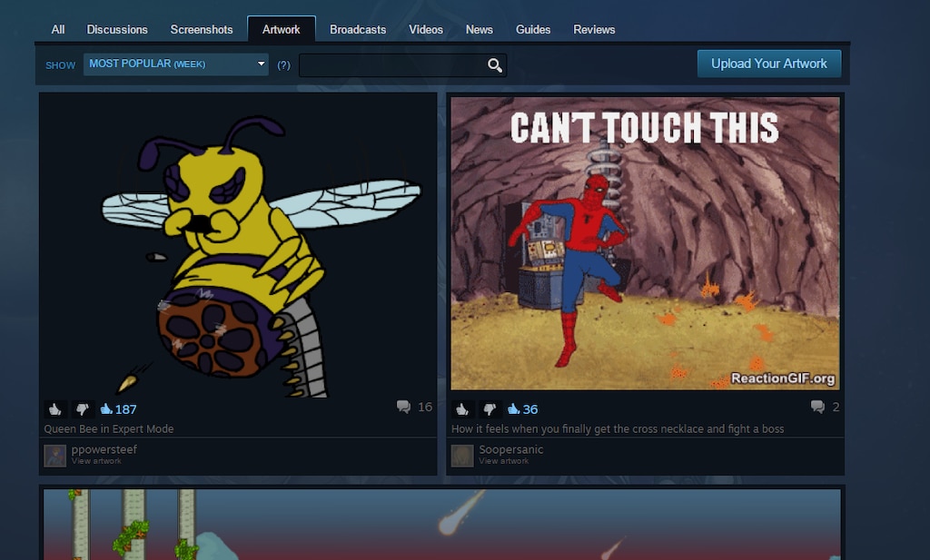Open the News tab
This screenshot has width=930, height=560.
pos(480,30)
